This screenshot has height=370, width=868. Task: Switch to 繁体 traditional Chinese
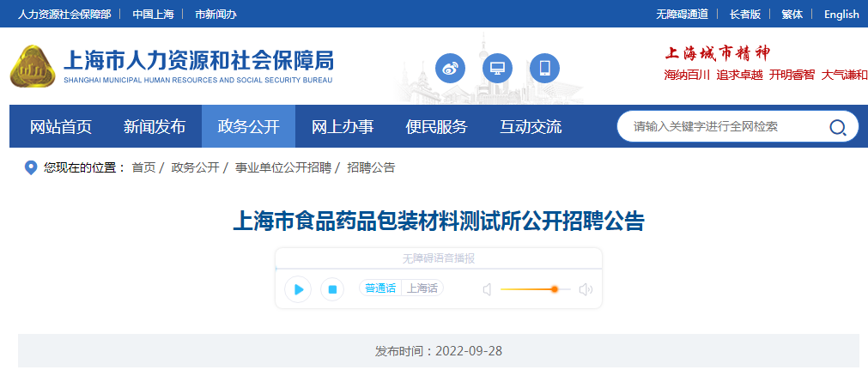coord(792,15)
